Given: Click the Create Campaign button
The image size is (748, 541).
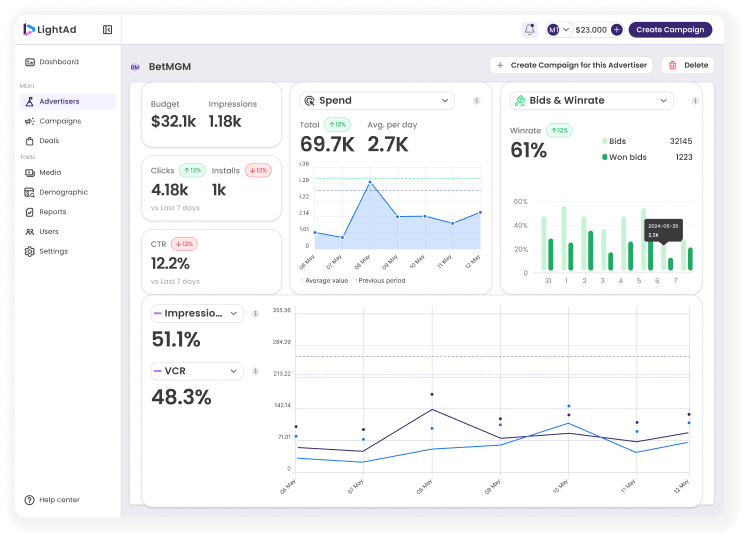Looking at the screenshot, I should pos(670,30).
